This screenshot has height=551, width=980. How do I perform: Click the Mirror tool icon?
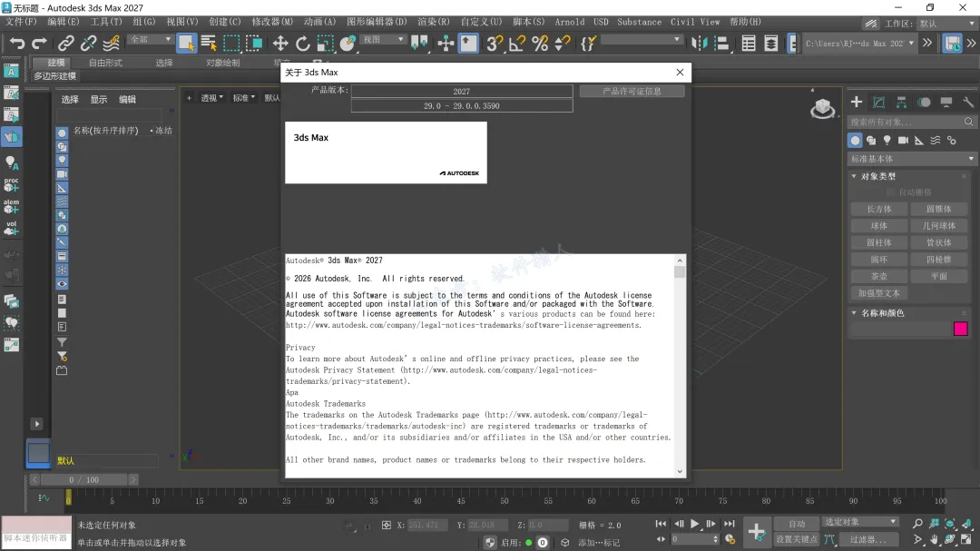coord(700,44)
